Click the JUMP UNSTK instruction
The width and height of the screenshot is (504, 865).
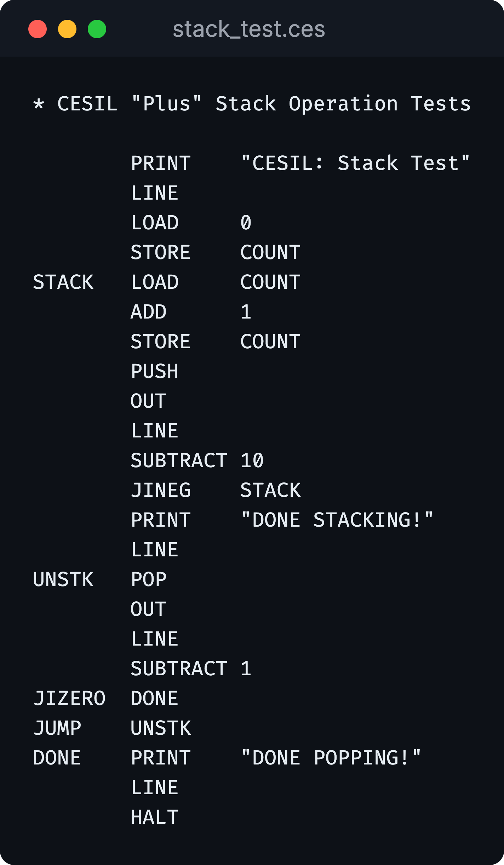[113, 728]
